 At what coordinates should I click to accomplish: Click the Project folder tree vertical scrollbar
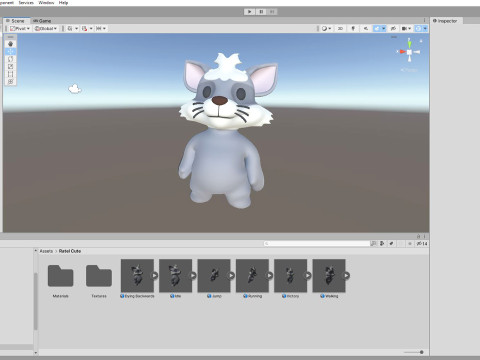coord(36,302)
